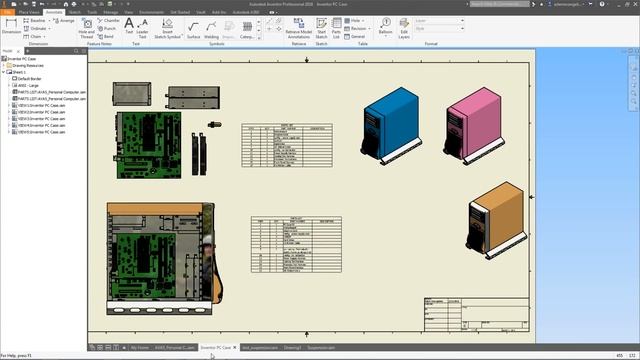Switch to the Environments ribbon tab
The height and width of the screenshot is (360, 640).
pyautogui.click(x=151, y=12)
